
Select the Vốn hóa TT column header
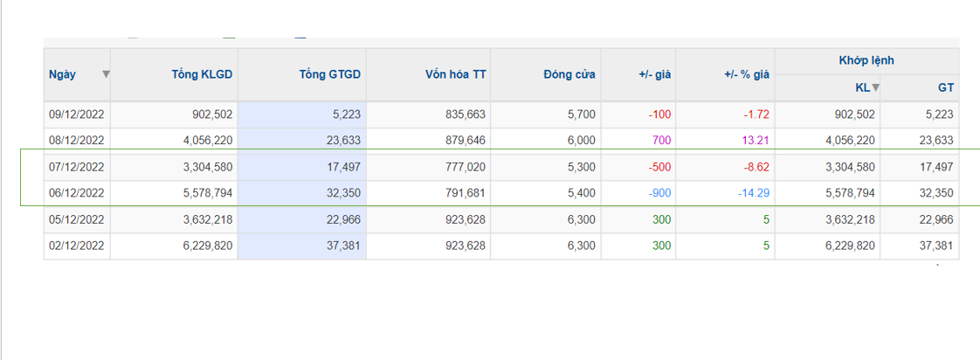pyautogui.click(x=455, y=74)
